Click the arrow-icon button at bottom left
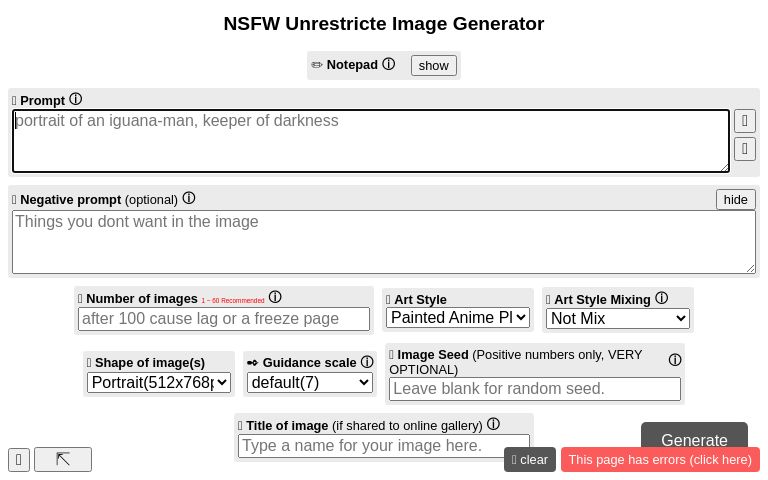Viewport: 768px width, 480px height. click(63, 459)
